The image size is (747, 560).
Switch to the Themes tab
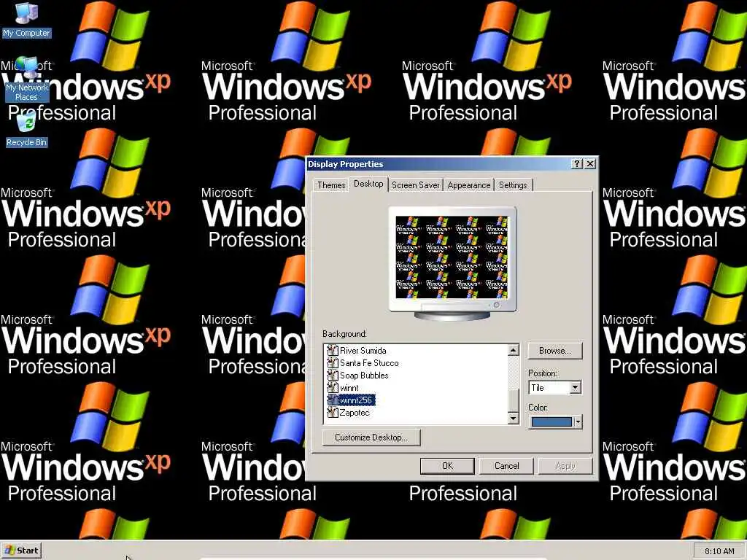click(331, 185)
